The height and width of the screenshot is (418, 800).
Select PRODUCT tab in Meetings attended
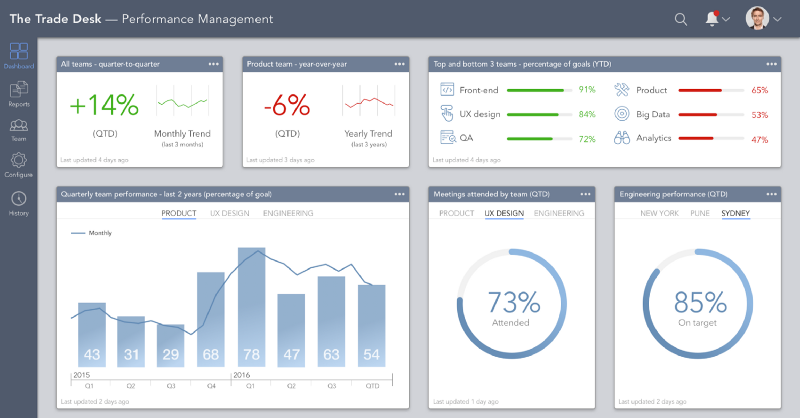[457, 213]
